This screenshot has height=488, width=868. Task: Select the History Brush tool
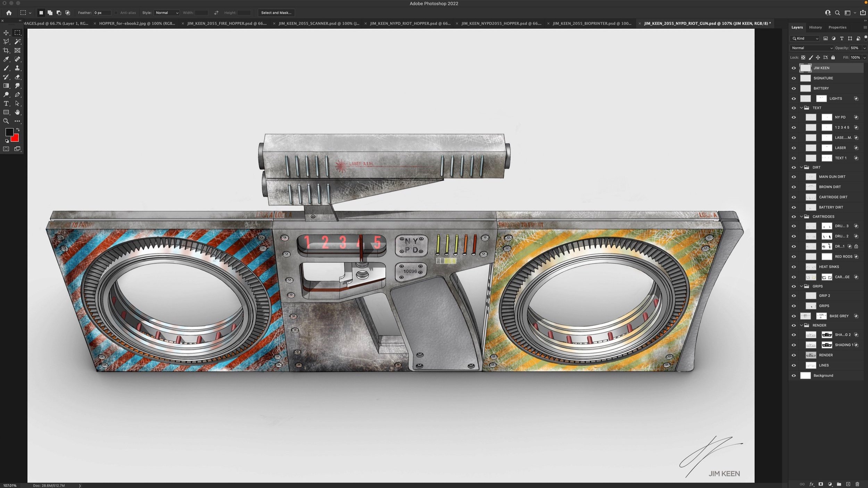click(x=6, y=77)
